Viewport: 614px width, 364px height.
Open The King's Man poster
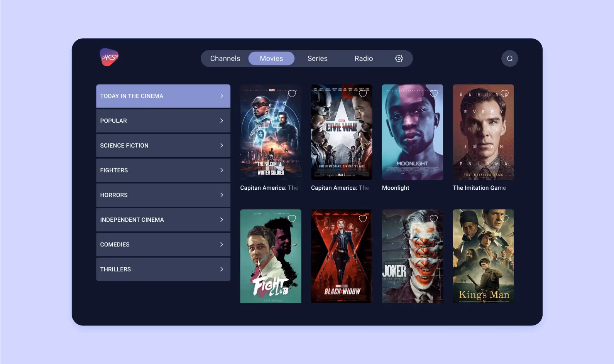click(483, 256)
